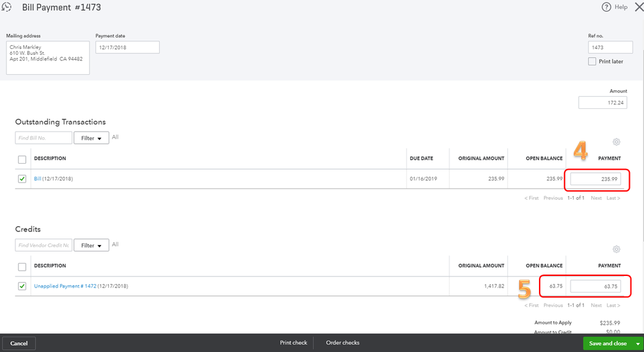
Task: Click the Find Bill No. search box
Action: [44, 138]
